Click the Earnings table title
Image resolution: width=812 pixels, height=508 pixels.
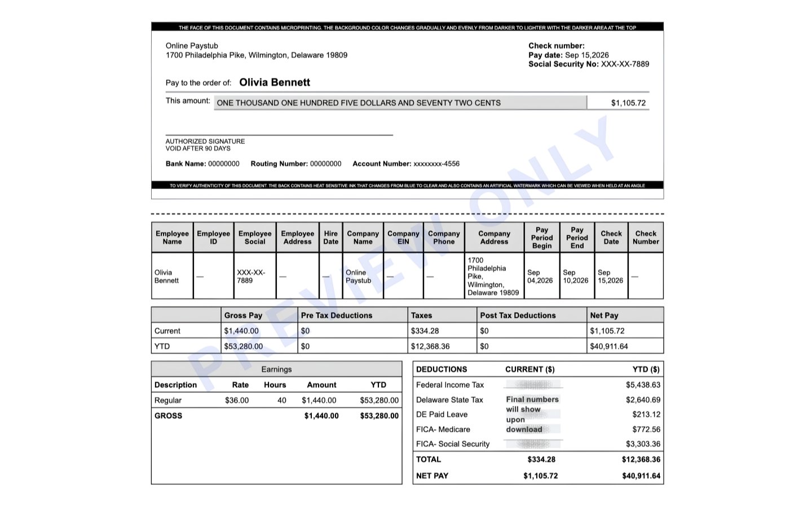276,369
